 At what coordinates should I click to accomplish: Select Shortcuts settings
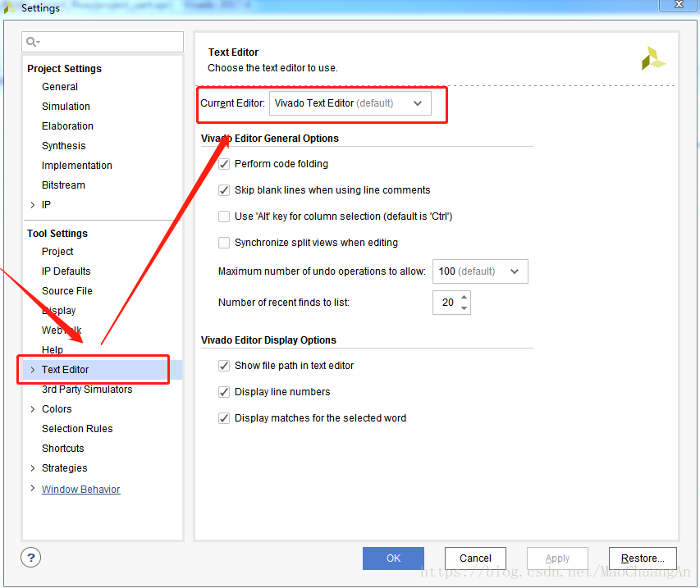(63, 449)
